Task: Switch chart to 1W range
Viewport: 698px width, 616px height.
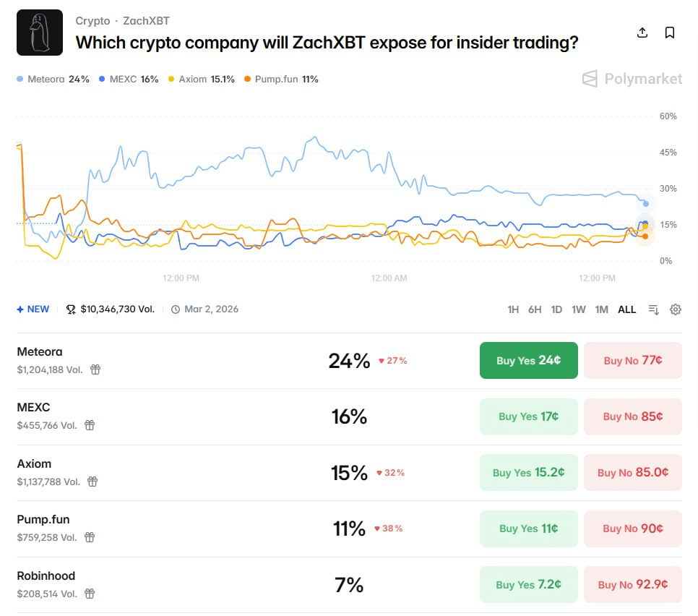Action: tap(579, 309)
